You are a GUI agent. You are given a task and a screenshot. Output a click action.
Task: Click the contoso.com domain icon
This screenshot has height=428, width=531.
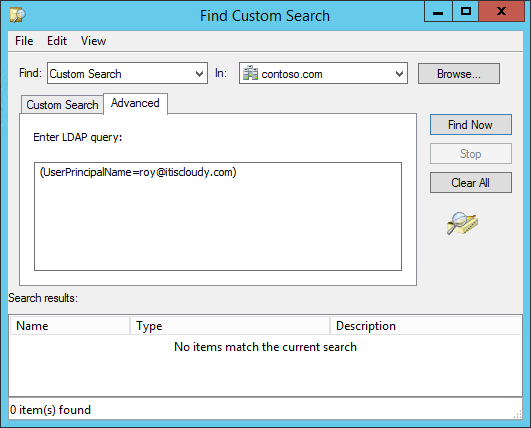(x=250, y=73)
